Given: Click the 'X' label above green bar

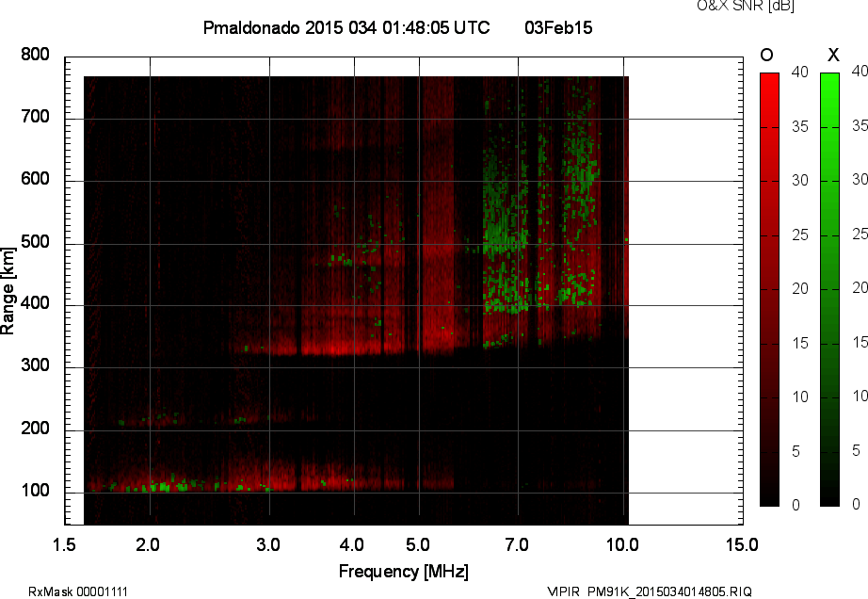Looking at the screenshot, I should (x=833, y=55).
